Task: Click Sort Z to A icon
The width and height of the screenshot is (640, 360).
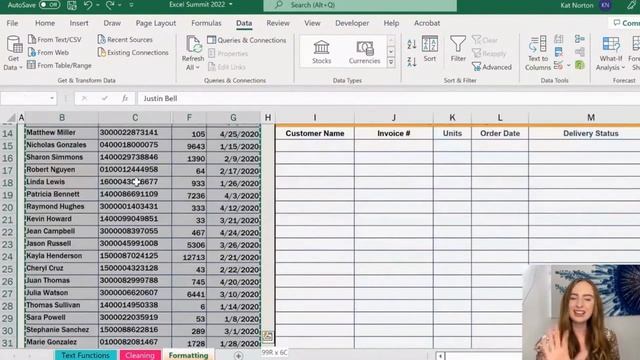Action: click(411, 62)
